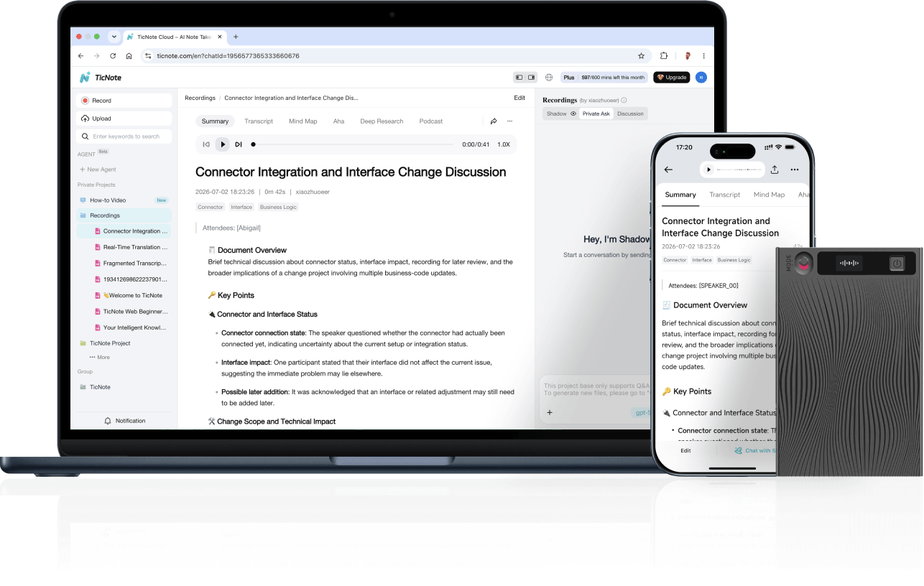This screenshot has height=586, width=924.
Task: Open a new browser tab with plus icon
Action: [x=236, y=37]
